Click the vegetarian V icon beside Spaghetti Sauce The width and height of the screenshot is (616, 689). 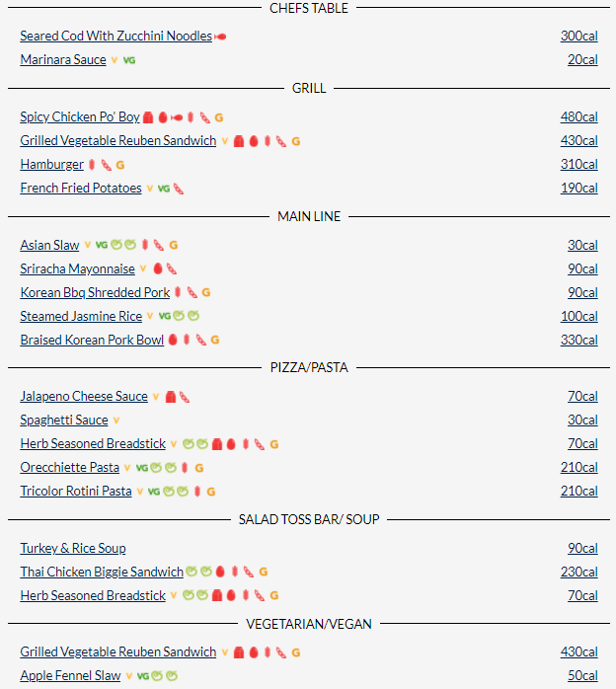coord(115,421)
